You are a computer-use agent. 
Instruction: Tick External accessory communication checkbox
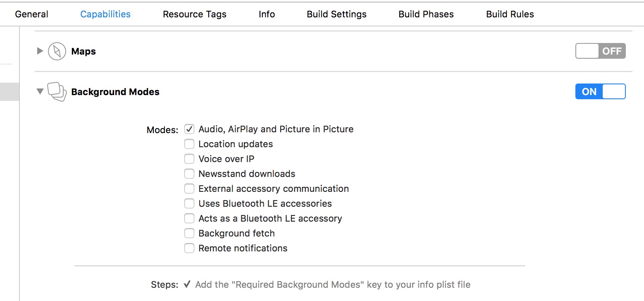coord(189,189)
